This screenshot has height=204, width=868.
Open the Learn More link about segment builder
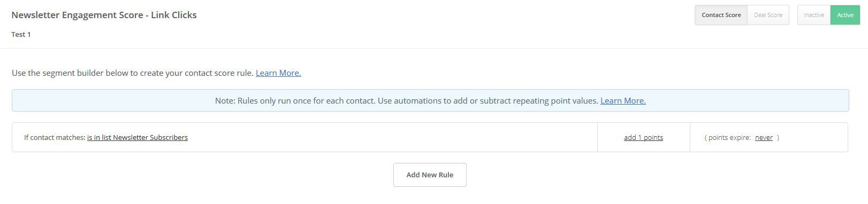point(278,73)
